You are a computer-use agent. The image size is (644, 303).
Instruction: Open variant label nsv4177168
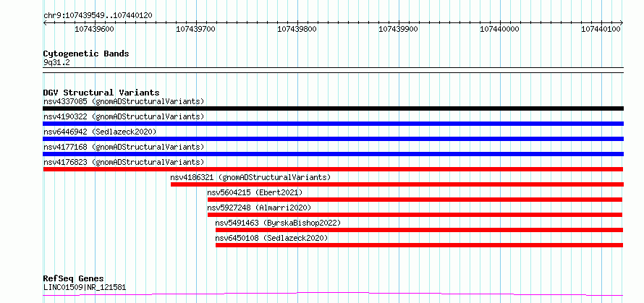point(124,147)
